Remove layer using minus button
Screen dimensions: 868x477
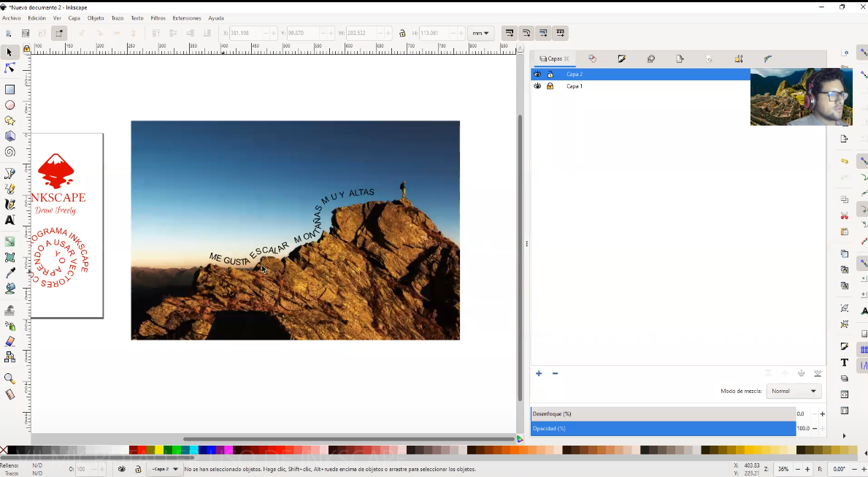(x=555, y=373)
